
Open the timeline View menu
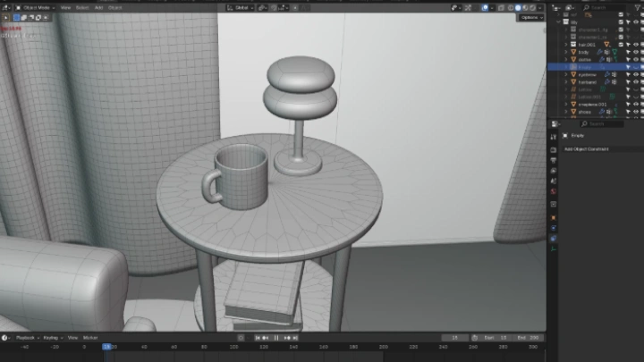coord(72,338)
